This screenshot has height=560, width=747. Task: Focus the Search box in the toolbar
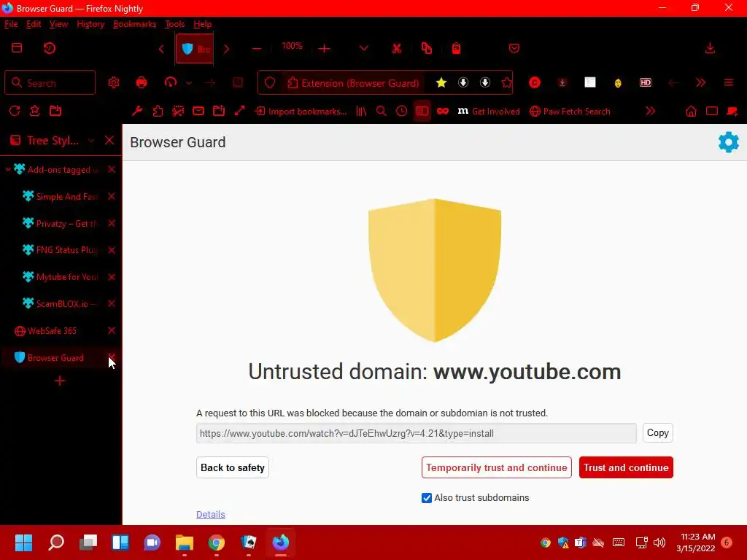[50, 83]
